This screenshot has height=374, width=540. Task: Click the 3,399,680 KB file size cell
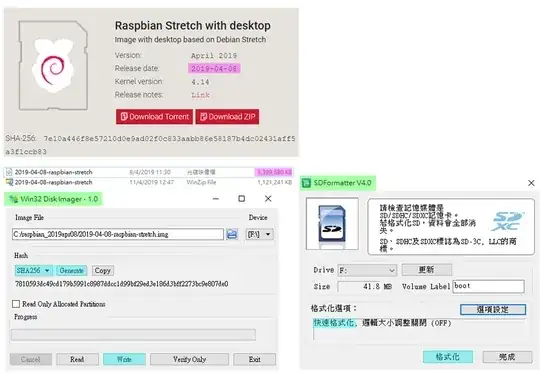point(274,172)
